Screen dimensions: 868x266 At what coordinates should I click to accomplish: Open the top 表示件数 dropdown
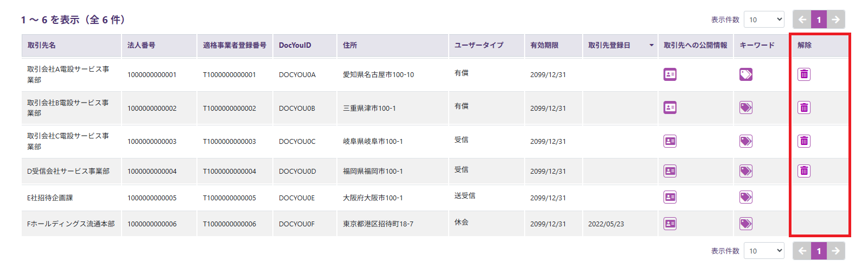pos(764,20)
